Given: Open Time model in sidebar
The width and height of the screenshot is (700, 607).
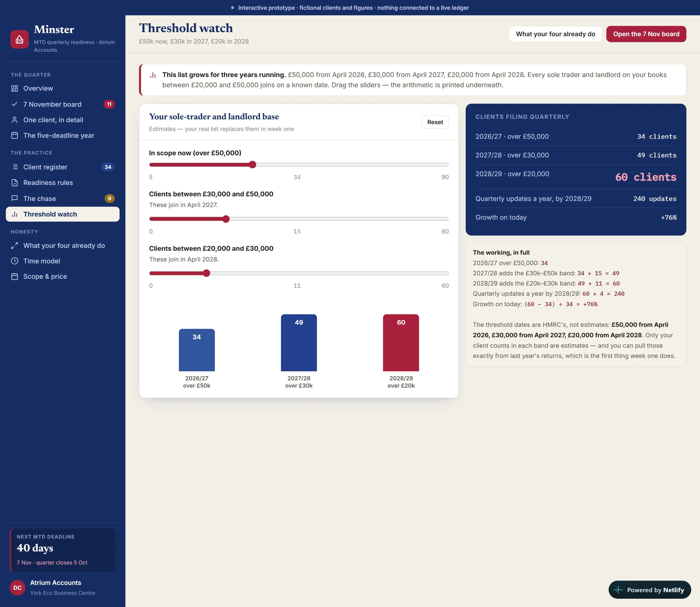Looking at the screenshot, I should coord(63,261).
